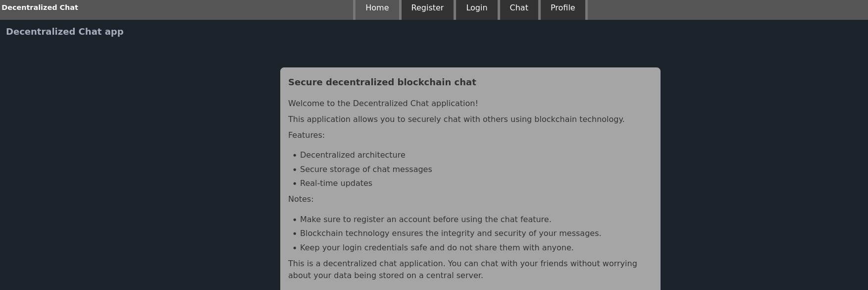Click the Decentralized Chat brand title
This screenshot has width=868, height=290.
pos(40,7)
